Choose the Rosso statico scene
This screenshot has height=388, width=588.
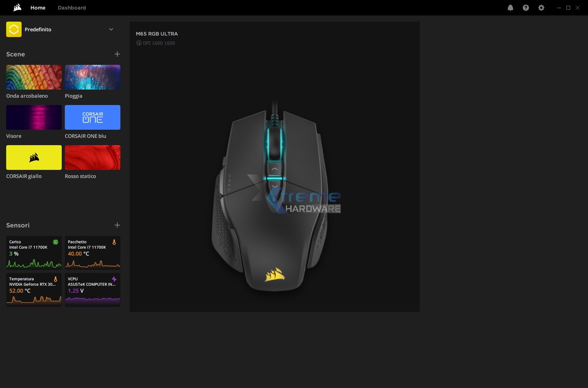click(x=93, y=158)
